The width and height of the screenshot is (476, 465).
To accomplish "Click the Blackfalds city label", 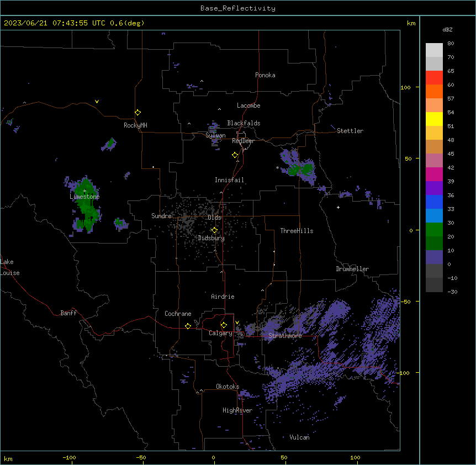I will pyautogui.click(x=244, y=123).
